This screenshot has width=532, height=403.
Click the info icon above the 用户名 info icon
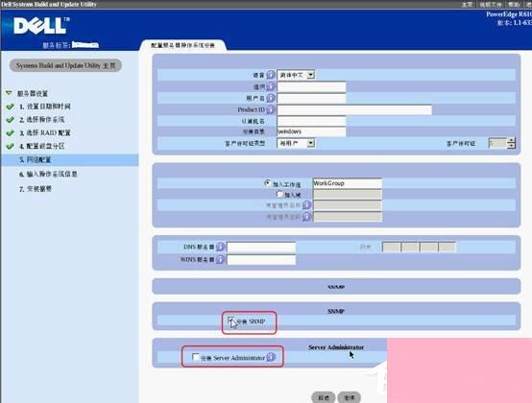[271, 86]
